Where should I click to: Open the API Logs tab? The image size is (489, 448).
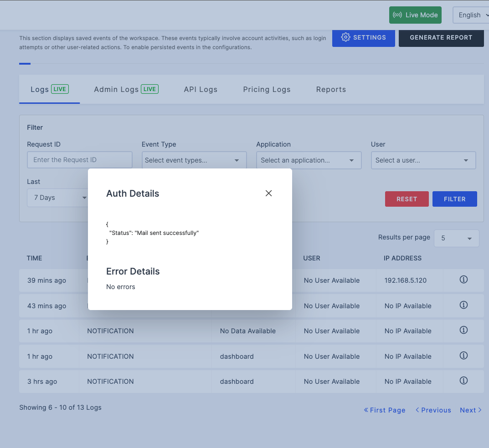pos(201,89)
